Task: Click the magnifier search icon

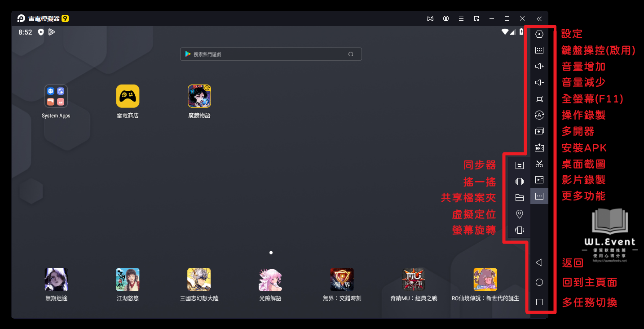Action: click(351, 54)
